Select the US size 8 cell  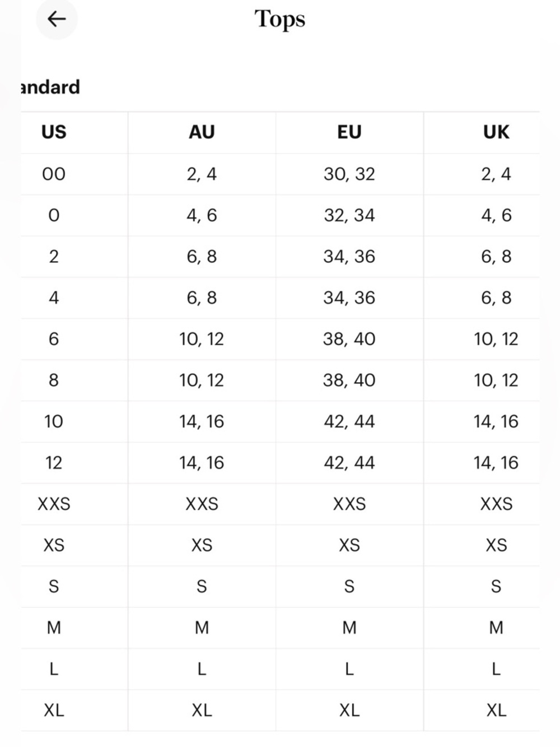(x=54, y=381)
